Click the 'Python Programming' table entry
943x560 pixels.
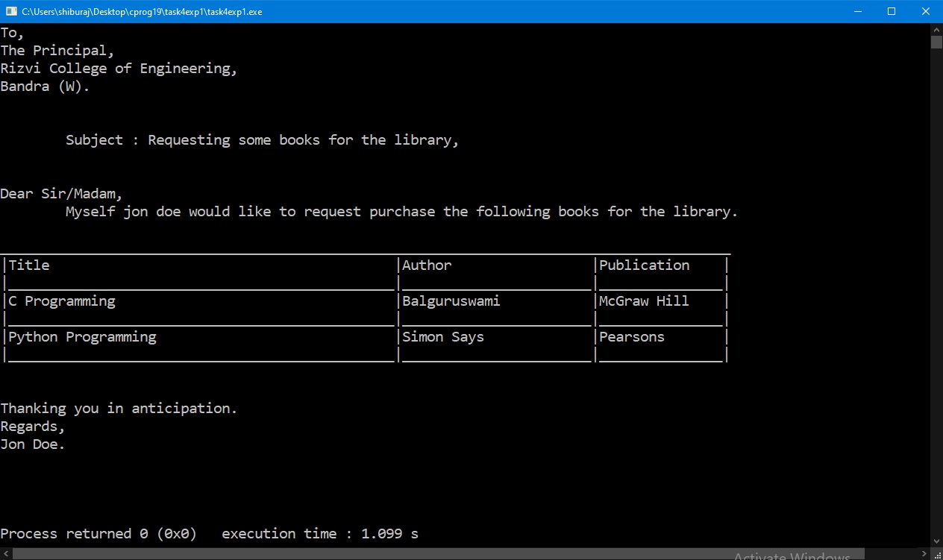82,337
